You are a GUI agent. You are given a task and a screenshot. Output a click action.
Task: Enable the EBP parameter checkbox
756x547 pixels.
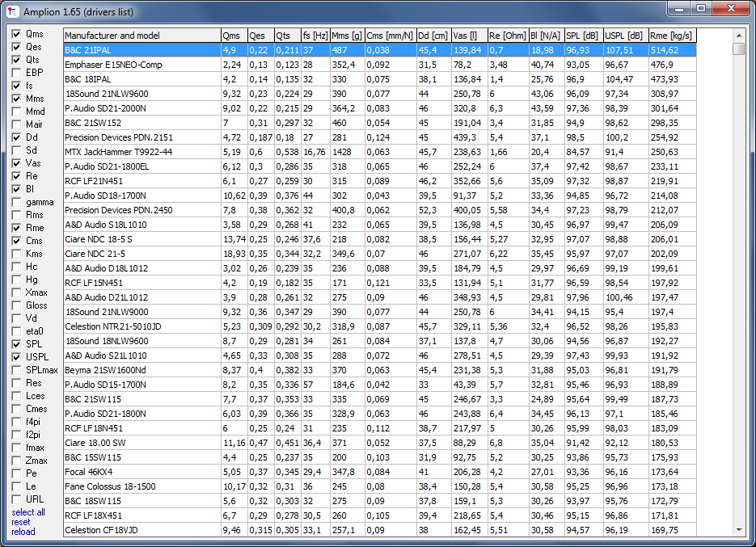point(16,73)
